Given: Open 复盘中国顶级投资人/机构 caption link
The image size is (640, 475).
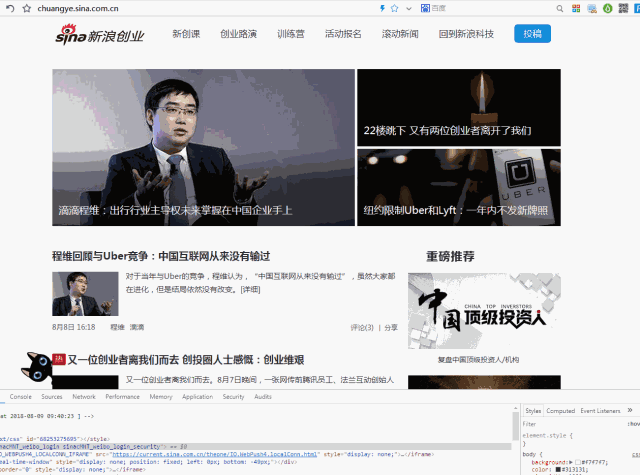Looking at the screenshot, I should [x=478, y=360].
